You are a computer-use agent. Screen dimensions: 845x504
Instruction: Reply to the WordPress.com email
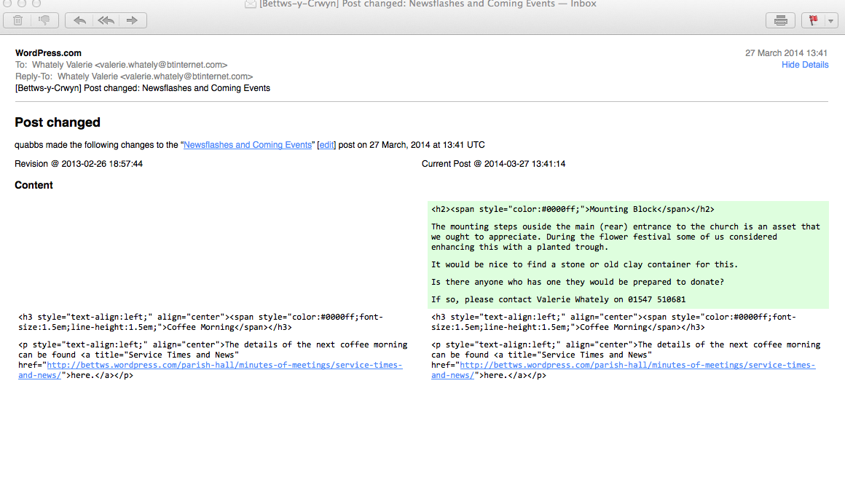[79, 20]
